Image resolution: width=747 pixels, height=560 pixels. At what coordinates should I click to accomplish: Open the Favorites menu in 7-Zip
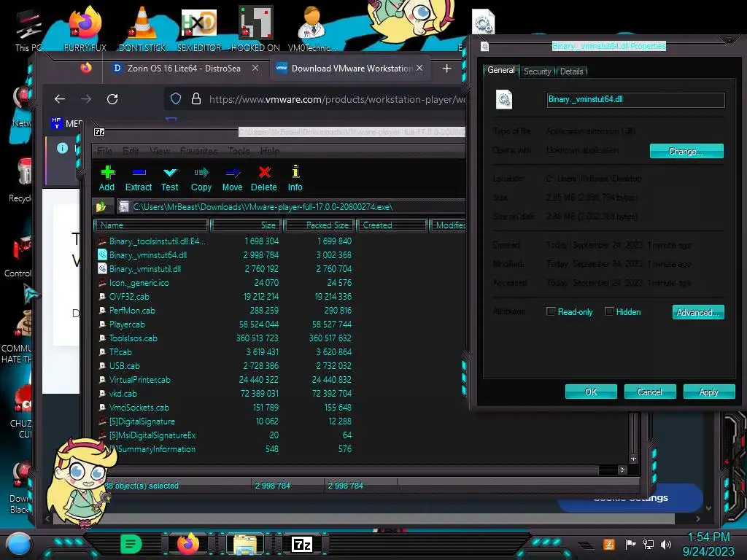(198, 151)
